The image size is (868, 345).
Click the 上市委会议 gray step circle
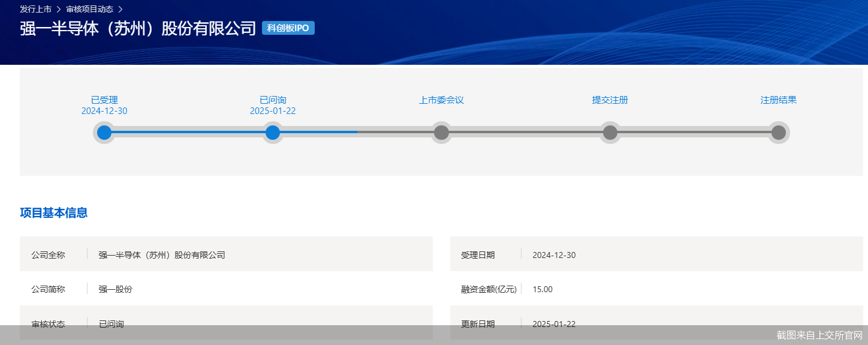[441, 132]
